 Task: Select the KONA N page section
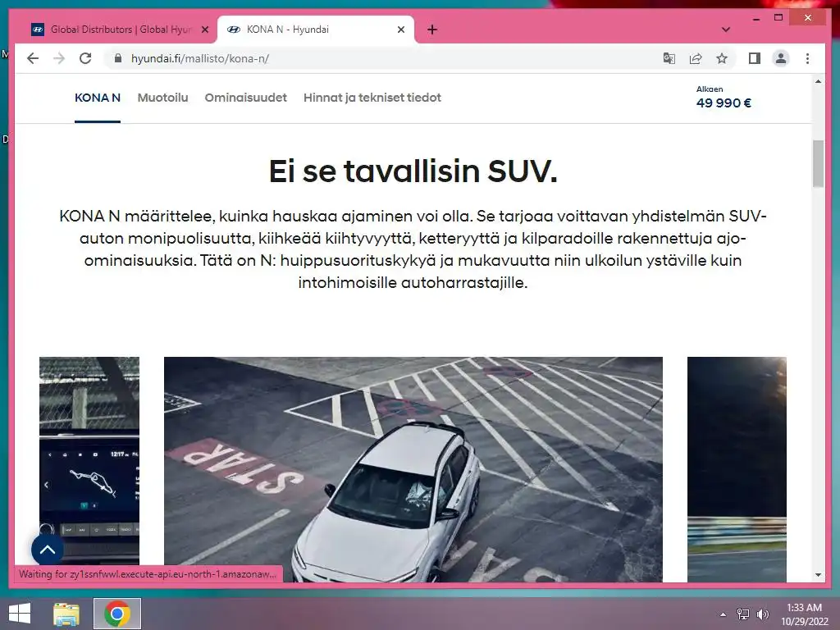tap(98, 98)
